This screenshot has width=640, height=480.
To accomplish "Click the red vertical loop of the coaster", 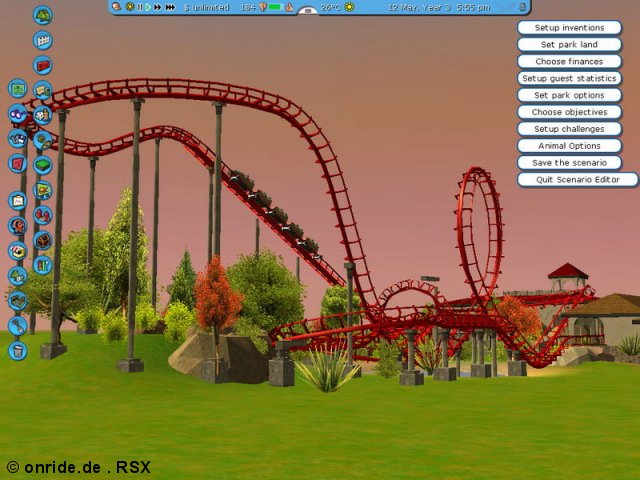I will [478, 233].
